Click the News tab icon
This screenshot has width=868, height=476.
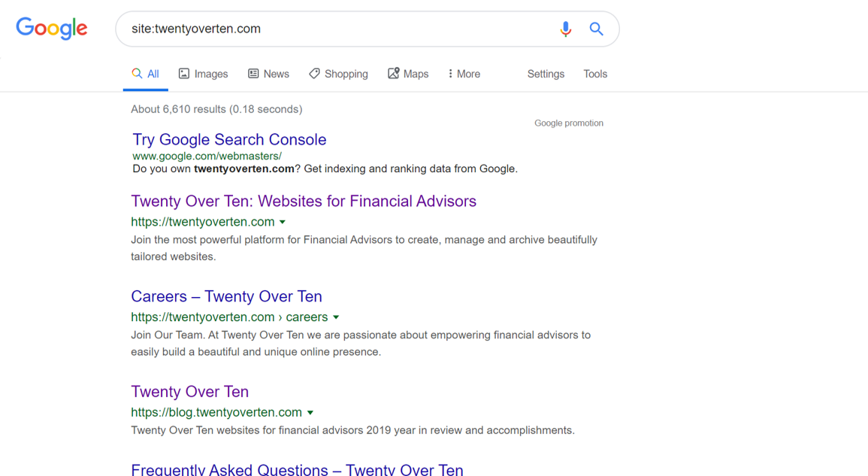coord(253,74)
